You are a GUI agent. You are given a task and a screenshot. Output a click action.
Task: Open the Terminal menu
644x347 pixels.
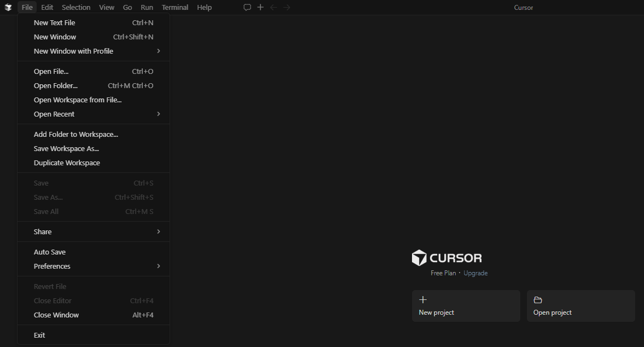[175, 8]
